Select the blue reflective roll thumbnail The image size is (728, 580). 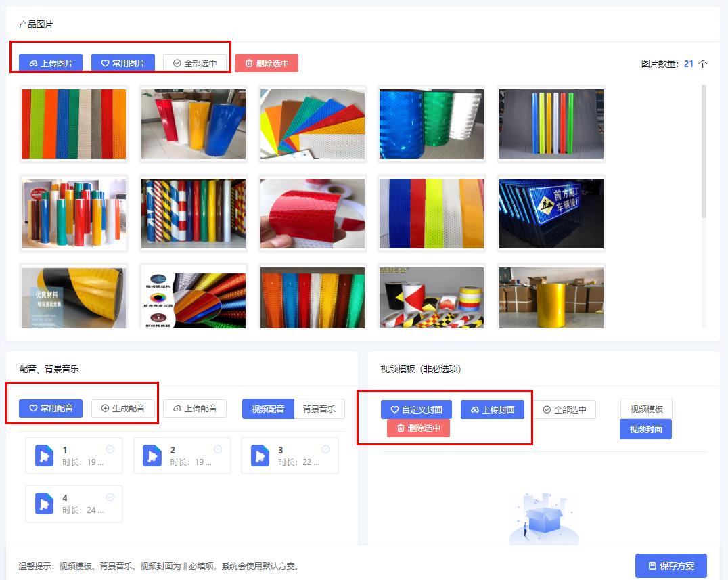431,125
